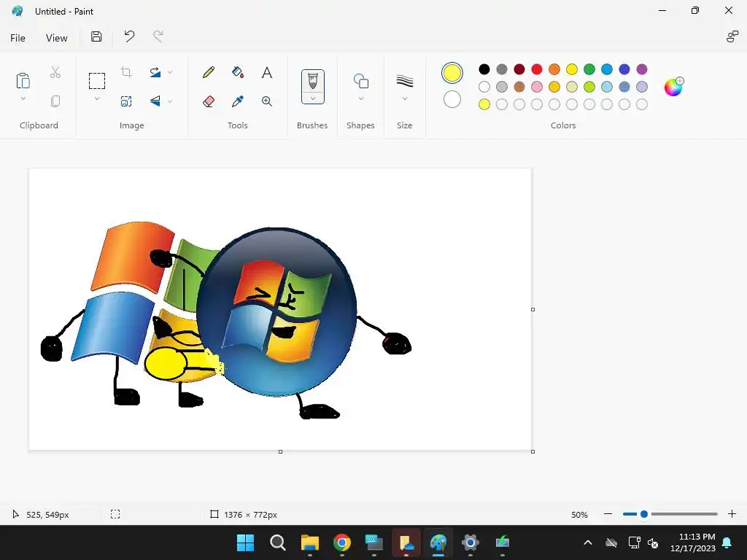747x560 pixels.
Task: Click the Save icon
Action: 96,36
